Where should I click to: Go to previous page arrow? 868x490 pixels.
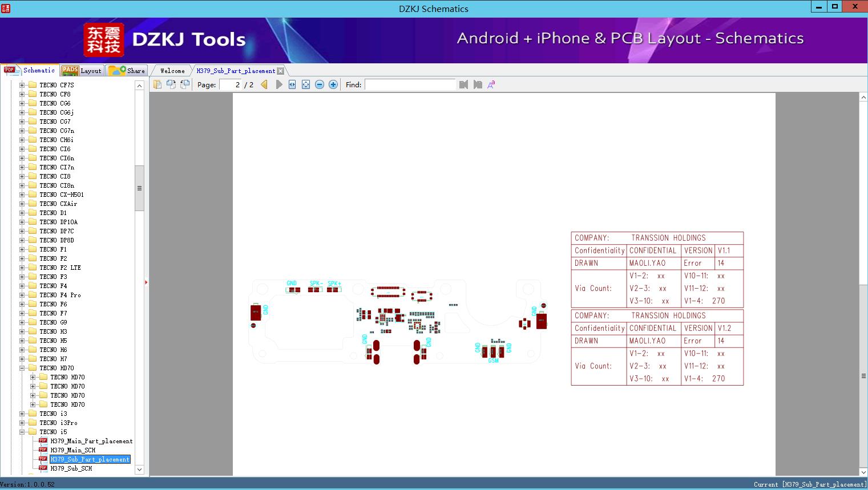(264, 84)
